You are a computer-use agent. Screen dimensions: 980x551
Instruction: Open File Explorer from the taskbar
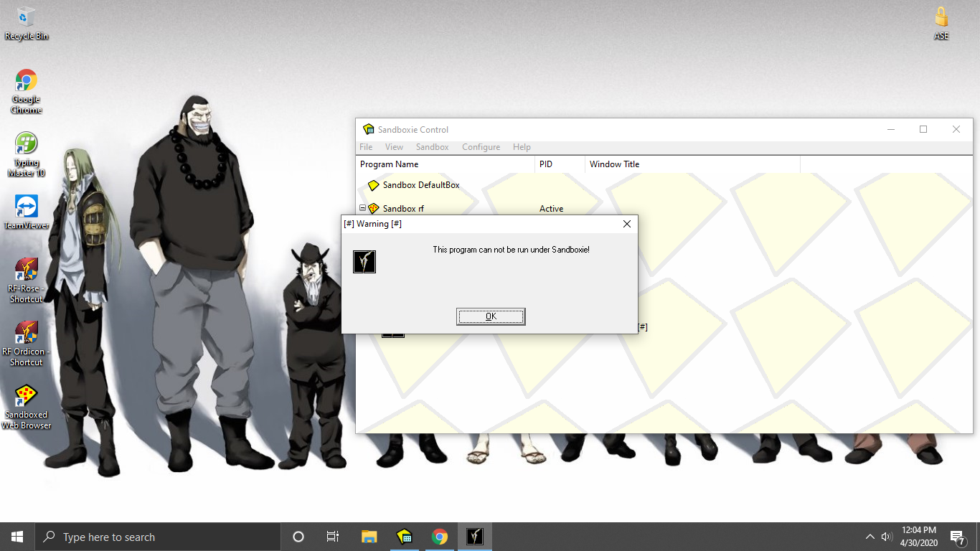click(x=369, y=537)
